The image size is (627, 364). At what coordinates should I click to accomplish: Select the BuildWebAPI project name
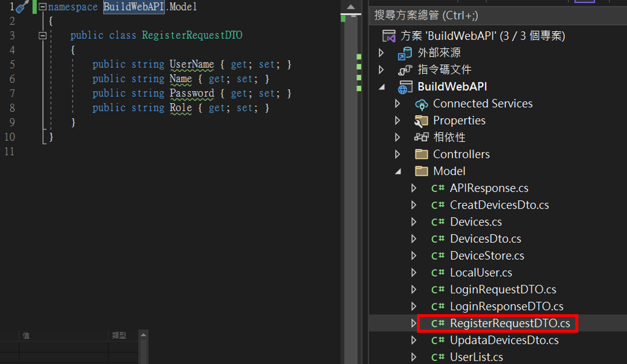[x=452, y=87]
